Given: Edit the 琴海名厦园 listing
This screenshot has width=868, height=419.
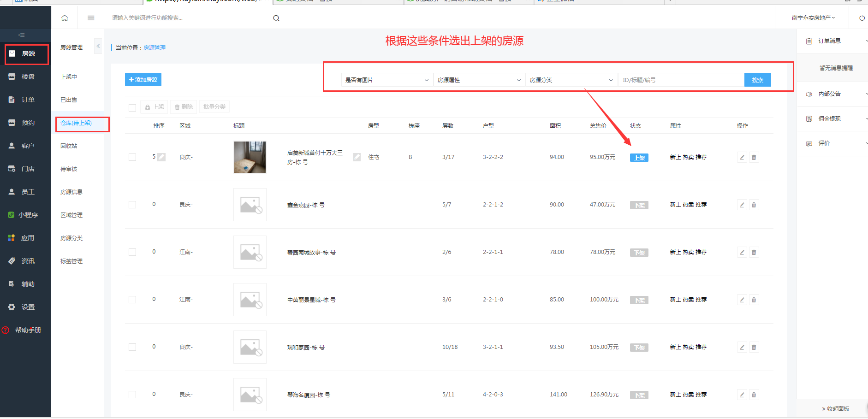Looking at the screenshot, I should click(742, 395).
